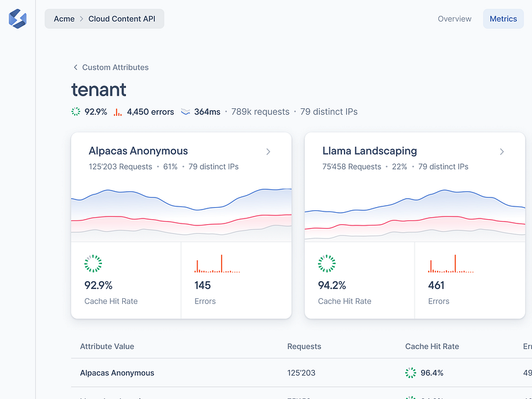This screenshot has width=532, height=399.
Task: Open the Alpacas Anonymous row in the attribute table
Action: [x=117, y=373]
